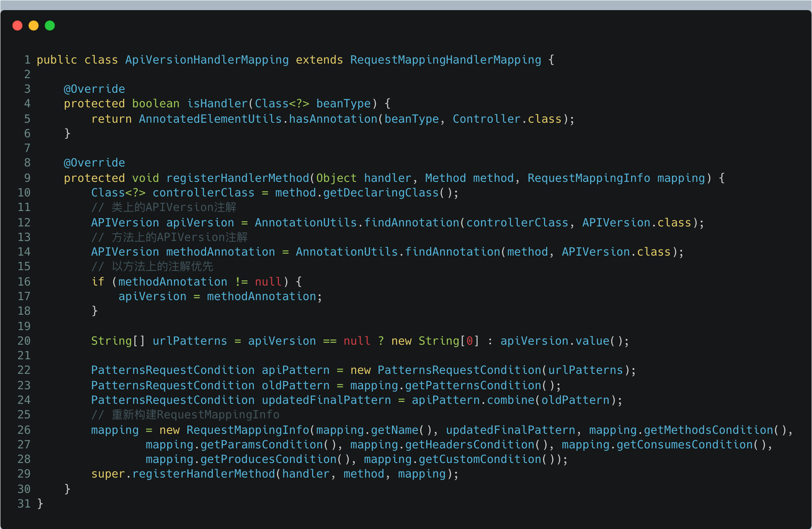Click the comment on line 11
Image resolution: width=812 pixels, height=529 pixels.
click(164, 207)
